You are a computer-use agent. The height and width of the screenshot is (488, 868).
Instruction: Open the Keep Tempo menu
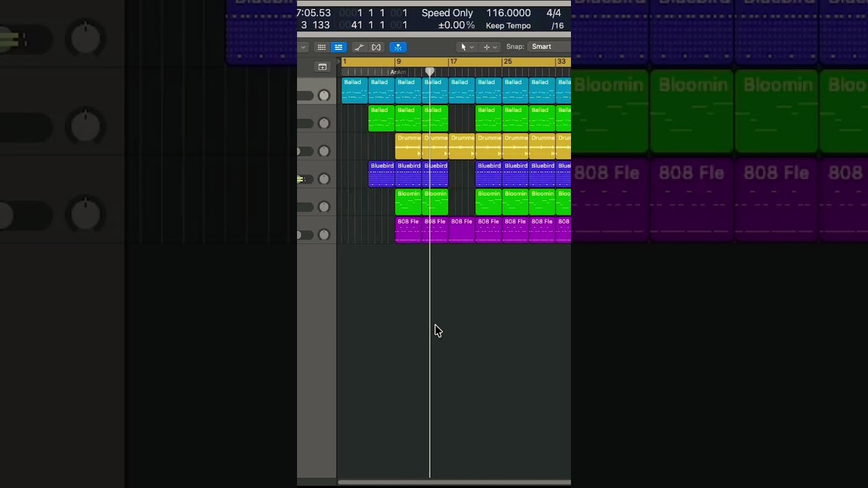tap(508, 26)
